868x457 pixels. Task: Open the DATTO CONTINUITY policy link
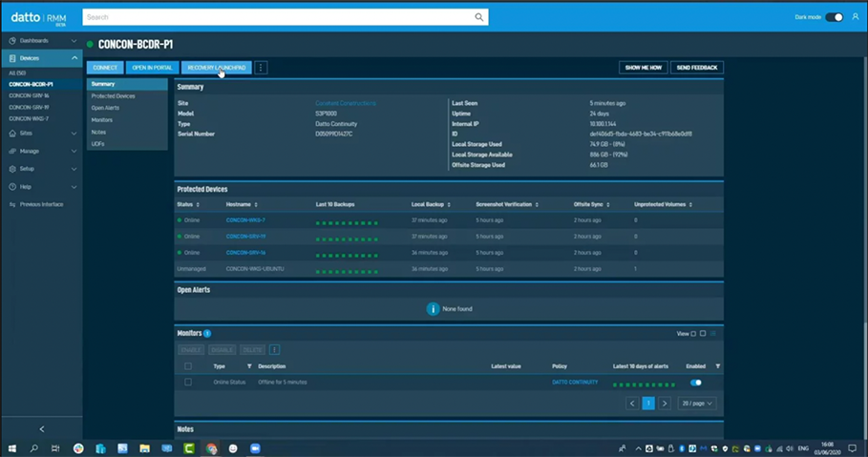[575, 383]
